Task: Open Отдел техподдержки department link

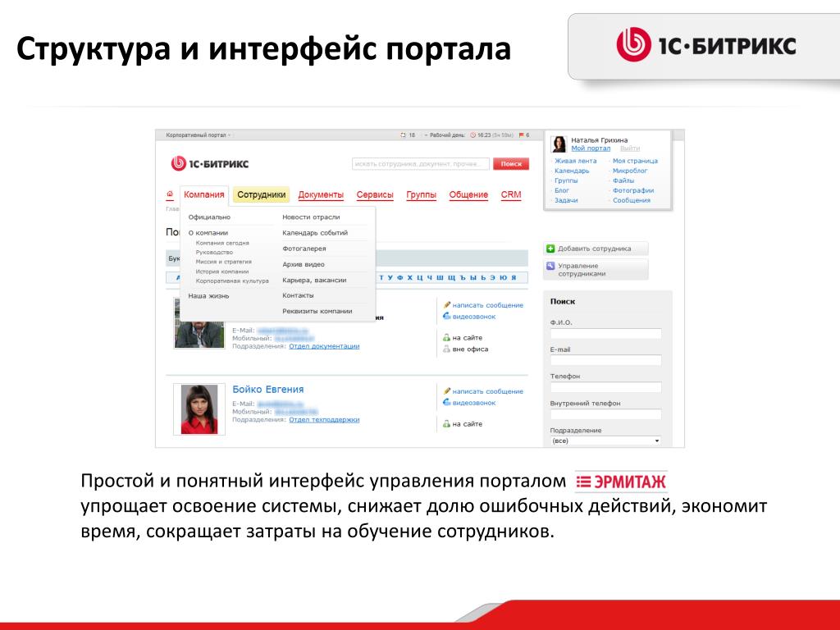Action: pos(324,419)
